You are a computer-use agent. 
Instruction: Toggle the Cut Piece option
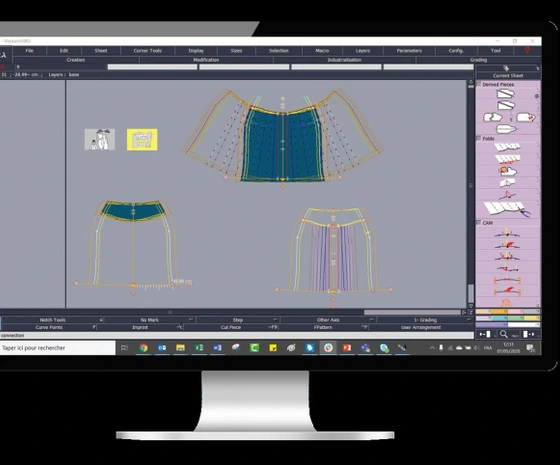click(x=231, y=327)
